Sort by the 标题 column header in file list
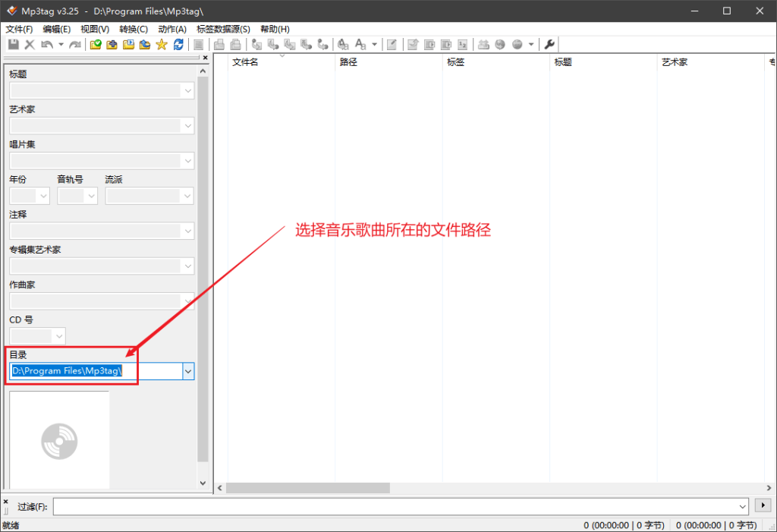The width and height of the screenshot is (777, 532). 603,62
